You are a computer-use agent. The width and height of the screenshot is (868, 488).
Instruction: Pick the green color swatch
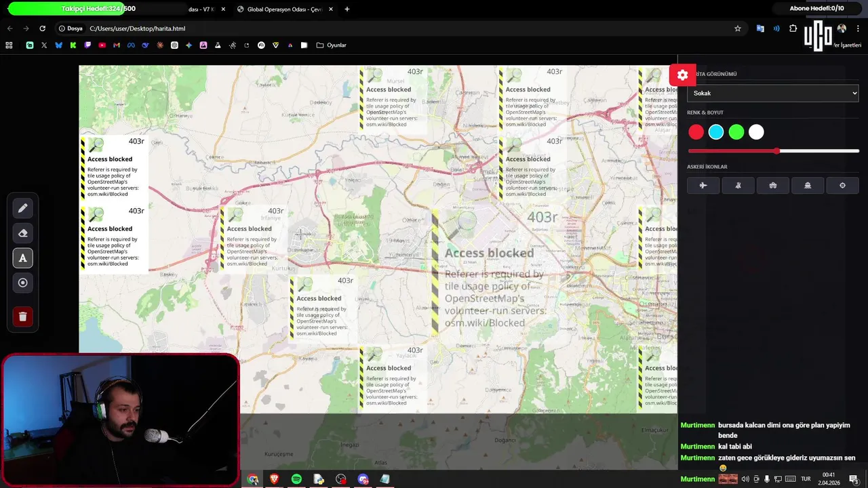click(x=736, y=132)
